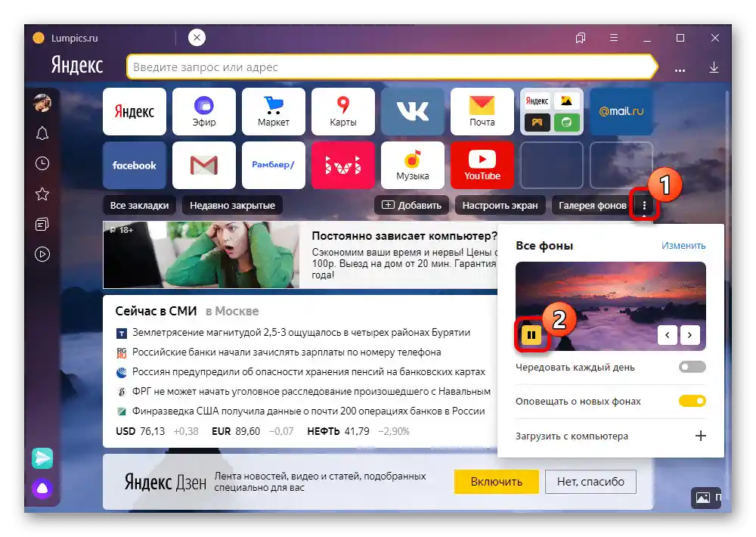Image resolution: width=756 pixels, height=537 pixels.
Task: Click the Загрузить с компьютера label
Action: pos(572,436)
